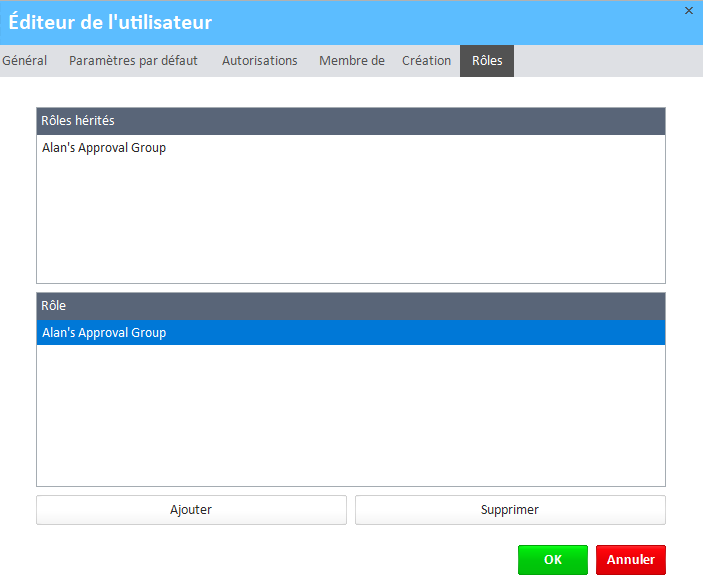The width and height of the screenshot is (703, 588).
Task: Select highlighted Alan's Approval Group in Rôle list
Action: pyautogui.click(x=104, y=333)
